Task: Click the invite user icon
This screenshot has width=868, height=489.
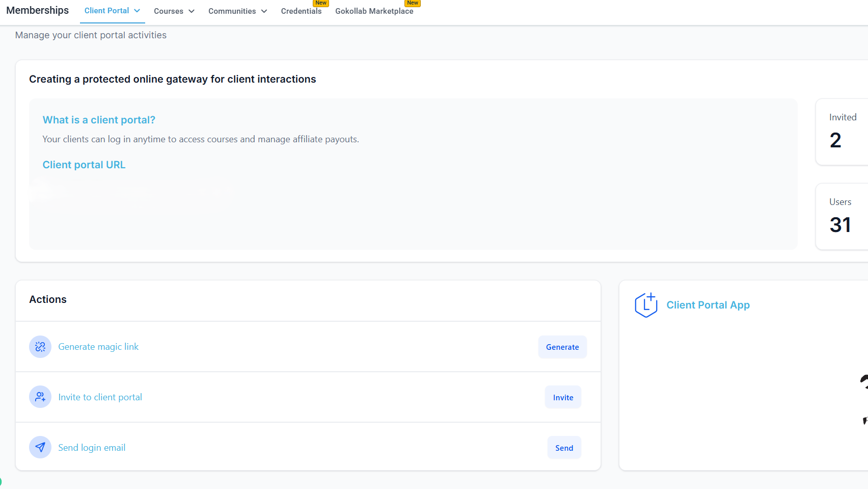Action: [x=40, y=397]
